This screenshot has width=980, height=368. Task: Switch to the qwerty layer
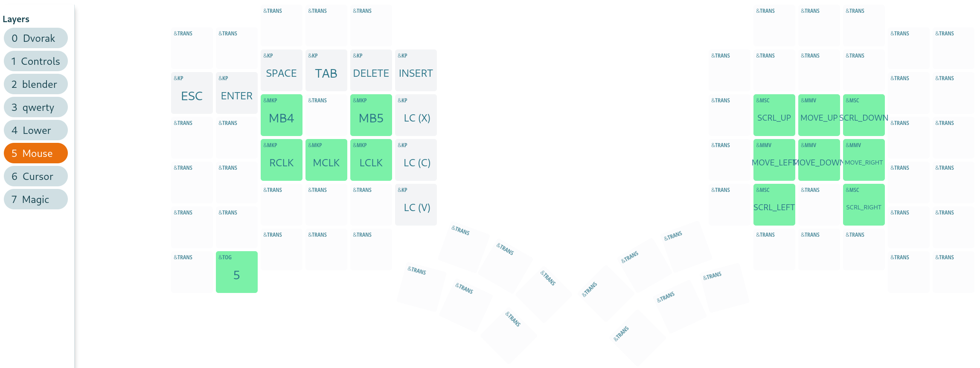[x=36, y=107]
